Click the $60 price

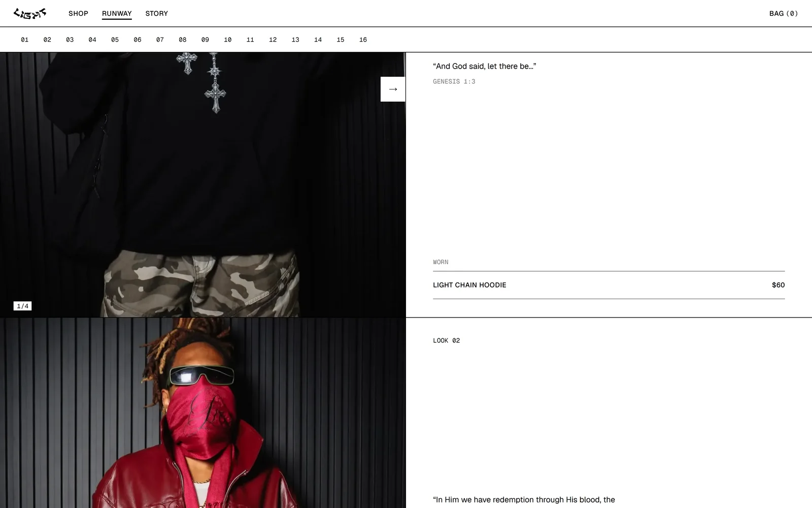coord(778,285)
